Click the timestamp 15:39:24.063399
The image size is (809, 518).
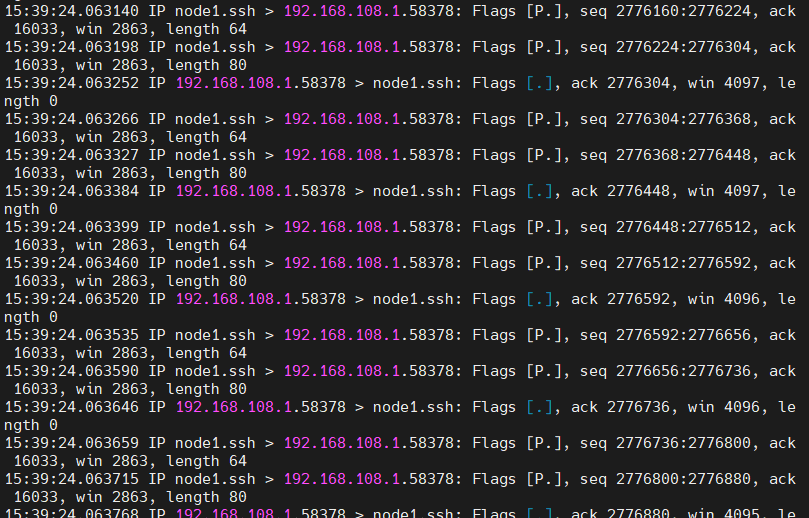(72, 227)
